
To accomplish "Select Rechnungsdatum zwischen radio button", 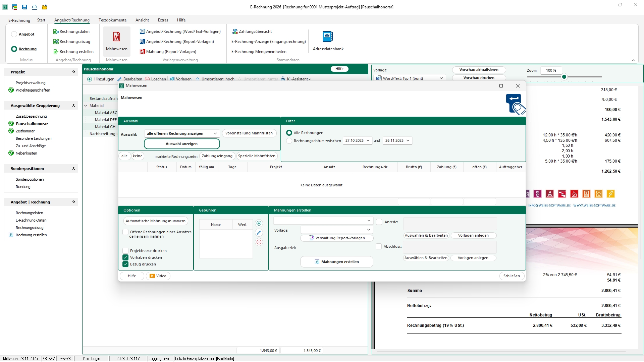I will click(289, 141).
